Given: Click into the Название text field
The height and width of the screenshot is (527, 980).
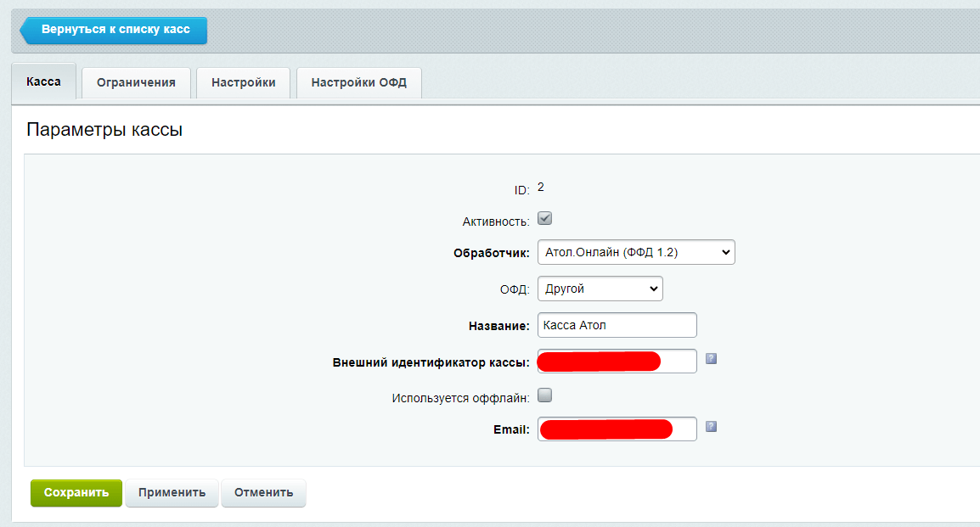Looking at the screenshot, I should pos(617,325).
